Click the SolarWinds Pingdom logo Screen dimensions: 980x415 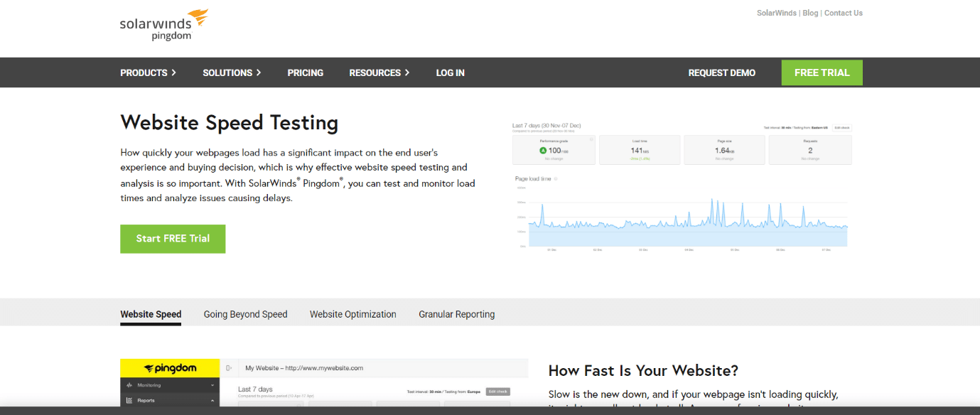click(x=164, y=25)
